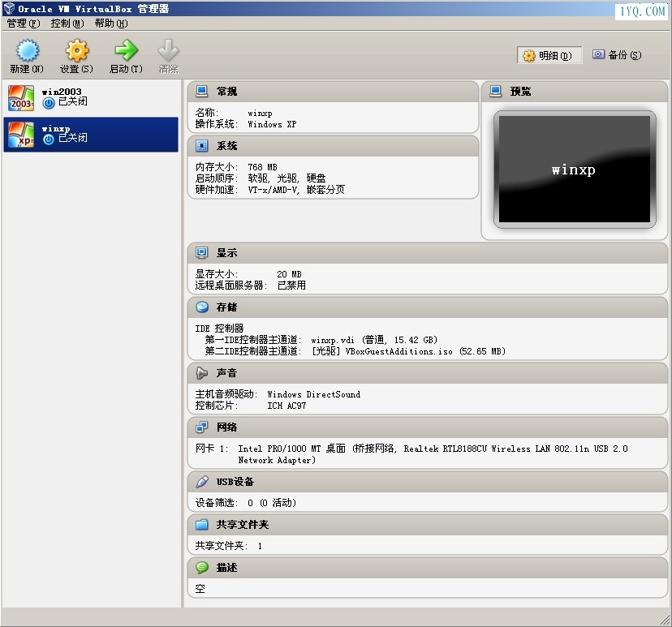The height and width of the screenshot is (627, 672).
Task: Open the 控制 (Machine) menu
Action: click(67, 24)
